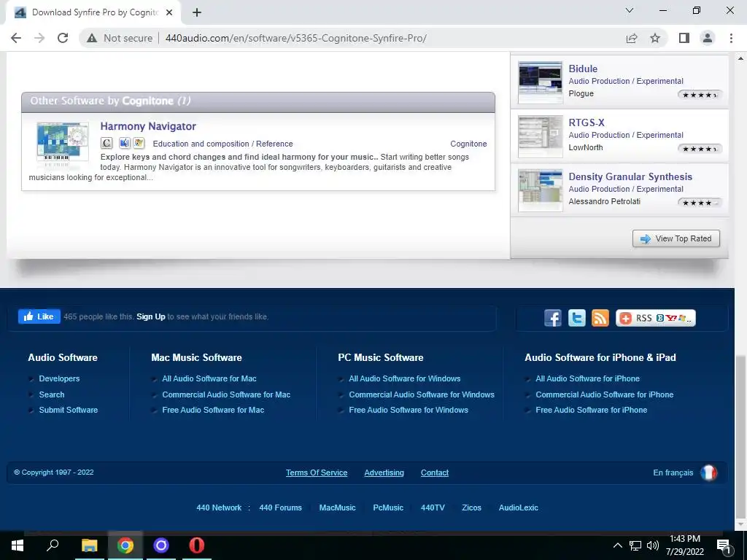Click the commercial license 'C' icon
Viewport: 747px width, 560px height.
click(107, 144)
